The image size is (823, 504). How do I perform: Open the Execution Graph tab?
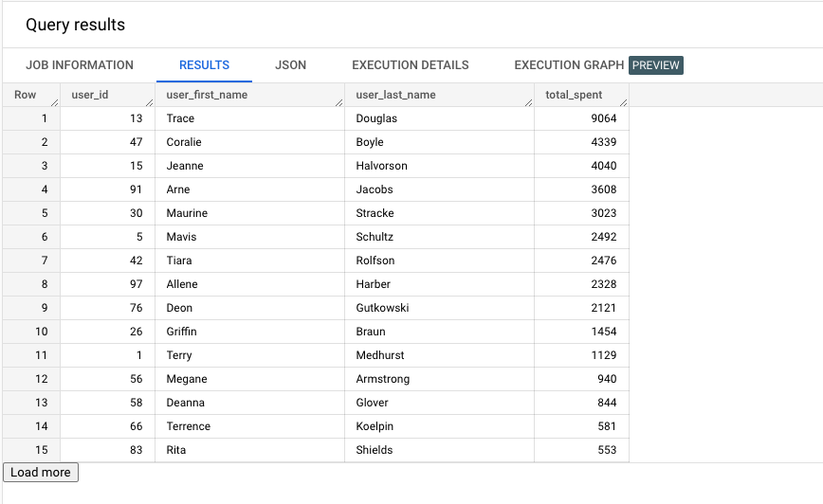569,65
